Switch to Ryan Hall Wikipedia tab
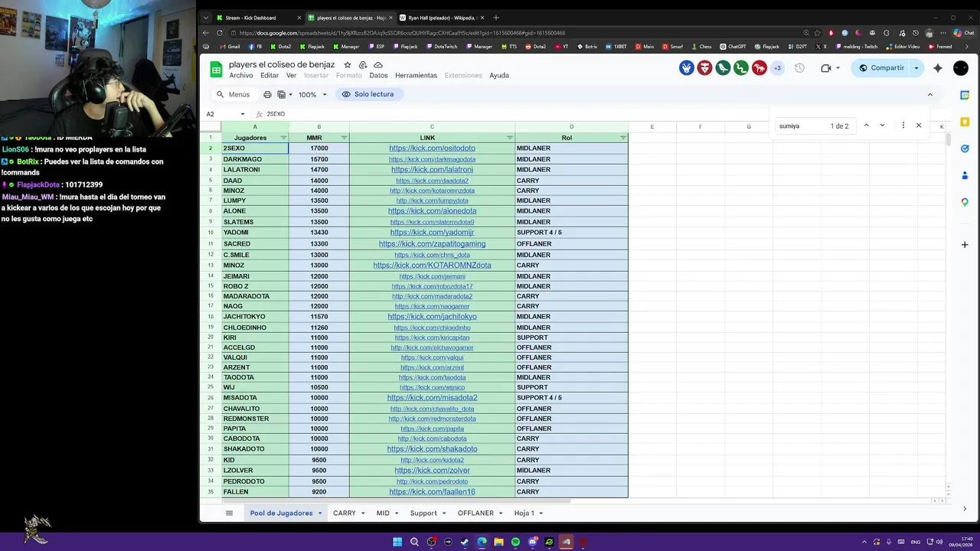 (442, 18)
